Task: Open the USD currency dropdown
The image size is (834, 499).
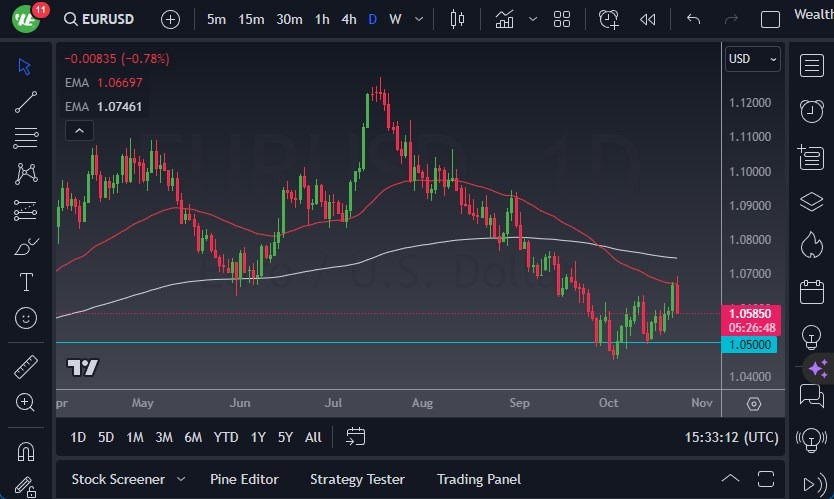Action: tap(752, 59)
